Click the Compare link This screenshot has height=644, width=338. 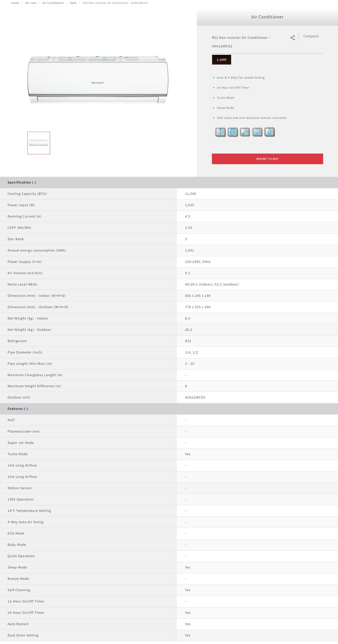coord(311,36)
